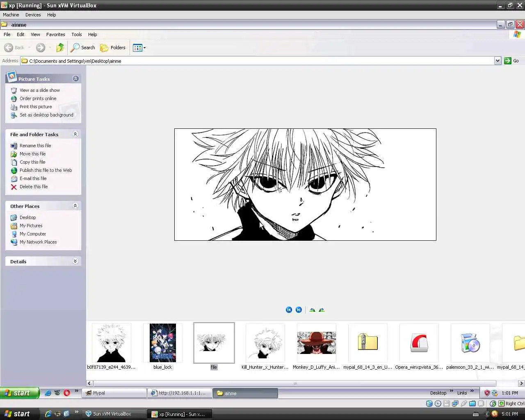525x420 pixels.
Task: Go to My Network Places
Action: pos(38,242)
